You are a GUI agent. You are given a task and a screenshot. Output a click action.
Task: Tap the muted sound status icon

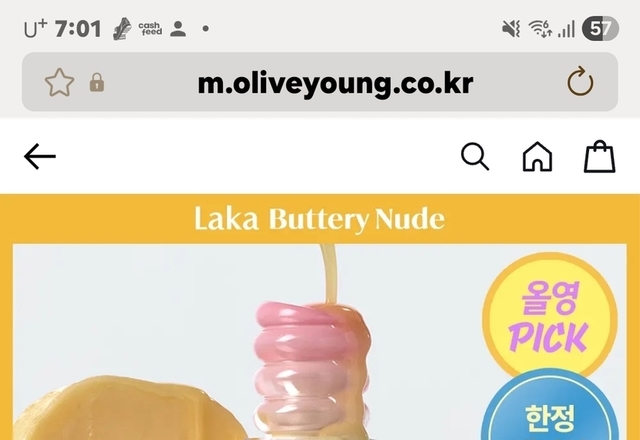point(511,29)
